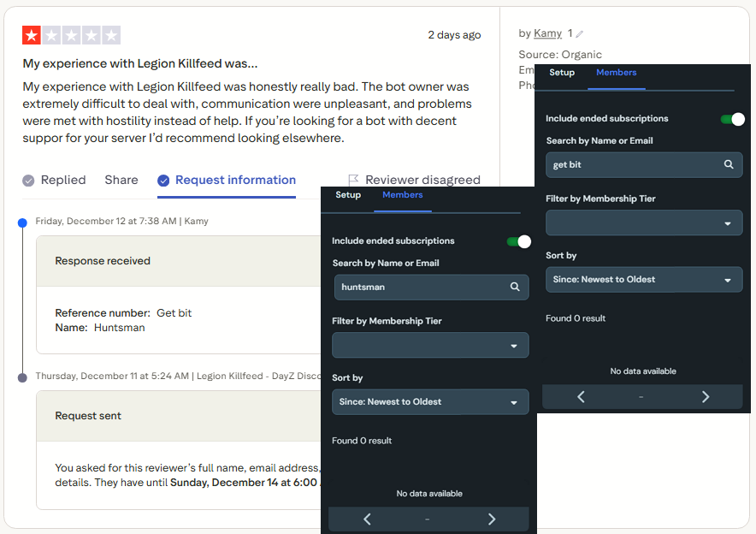This screenshot has height=534, width=756.
Task: Go to previous page in huntsman panel
Action: pos(367,519)
